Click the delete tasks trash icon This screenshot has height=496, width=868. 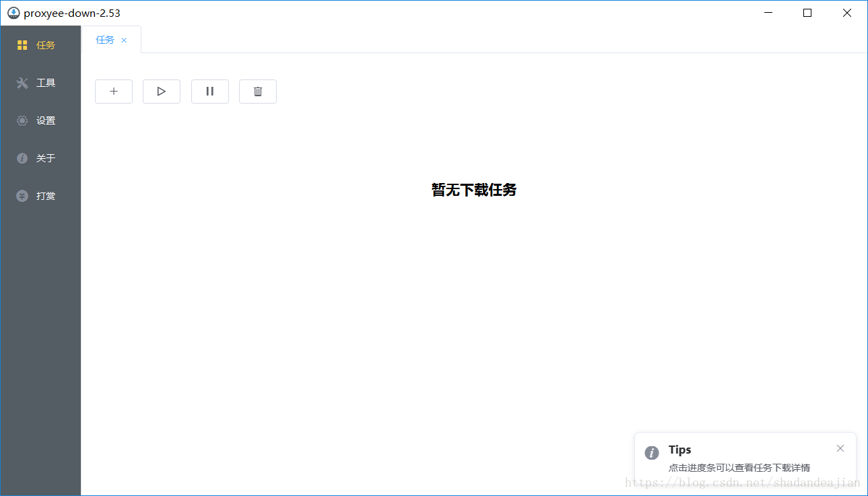[x=257, y=91]
